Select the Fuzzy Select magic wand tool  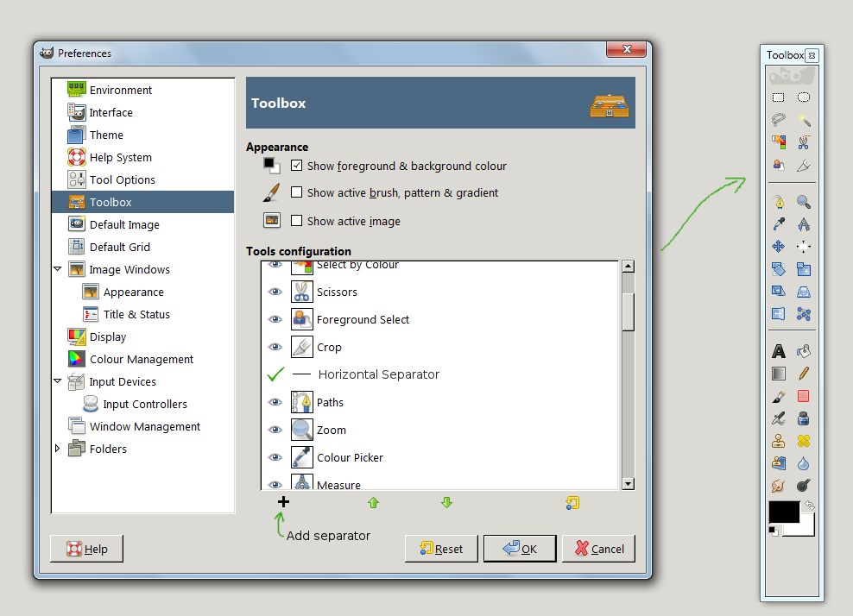click(x=803, y=119)
